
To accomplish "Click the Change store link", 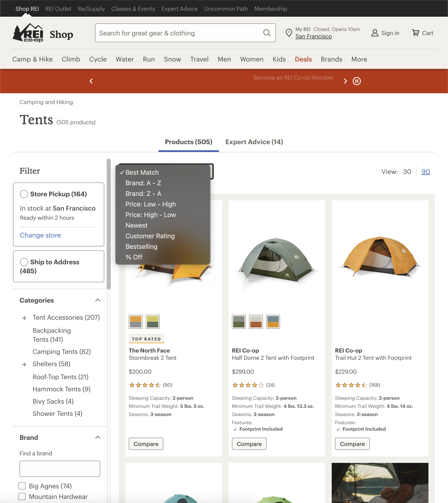I will 40,235.
